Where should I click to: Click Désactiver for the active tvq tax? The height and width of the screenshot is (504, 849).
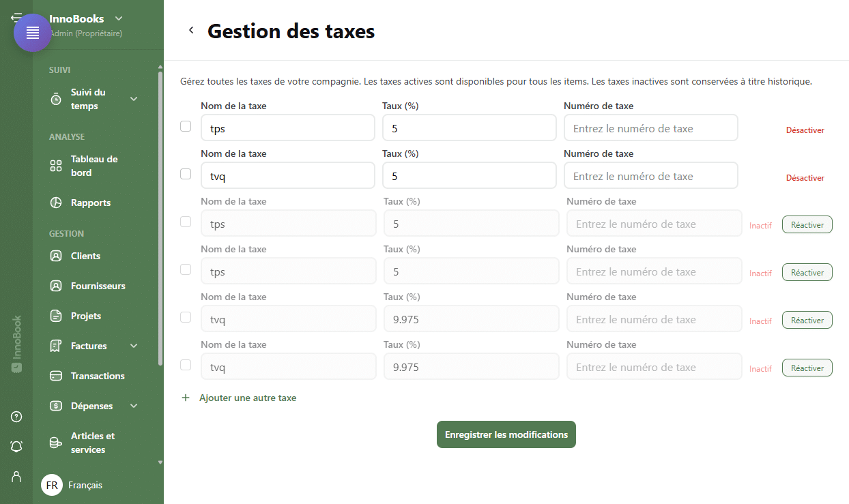[805, 178]
